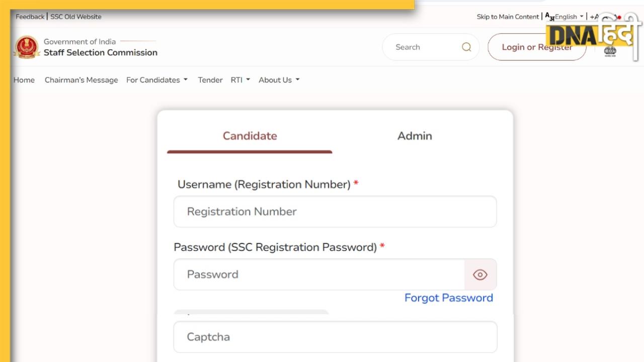This screenshot has height=362, width=644.
Task: Expand the RTI dropdown menu
Action: coord(240,80)
